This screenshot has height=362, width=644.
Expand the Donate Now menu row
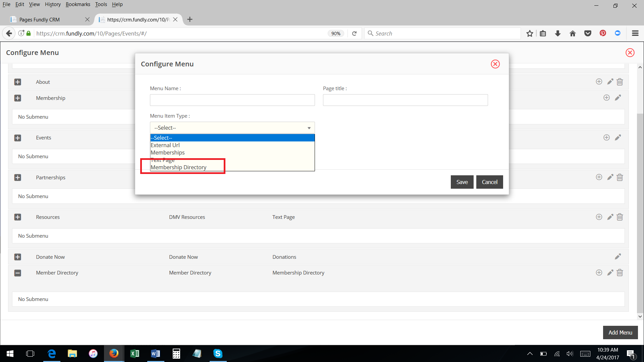point(18,257)
